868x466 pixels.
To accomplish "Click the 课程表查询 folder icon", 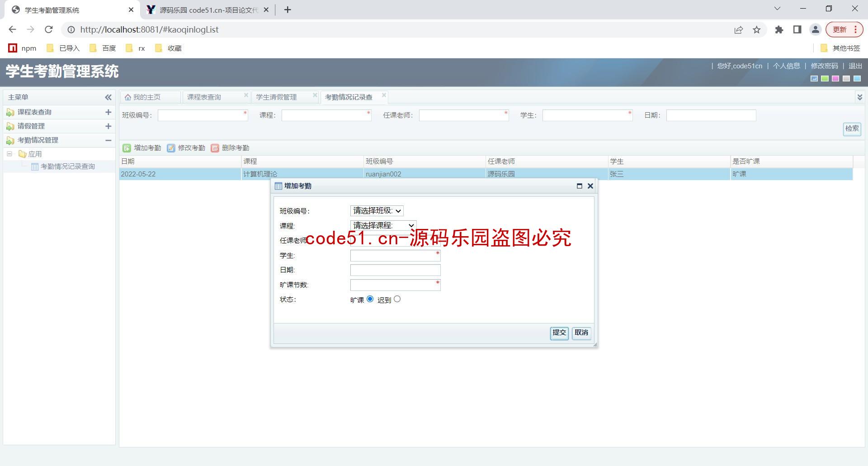I will [10, 112].
